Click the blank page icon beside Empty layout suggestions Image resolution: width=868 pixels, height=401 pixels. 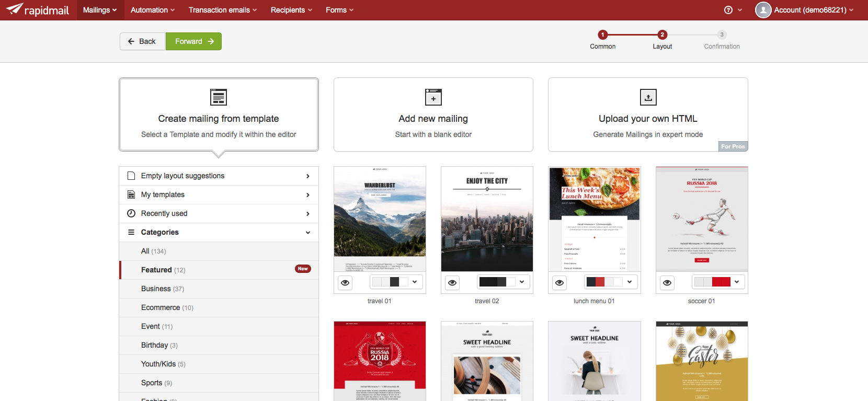pyautogui.click(x=131, y=176)
